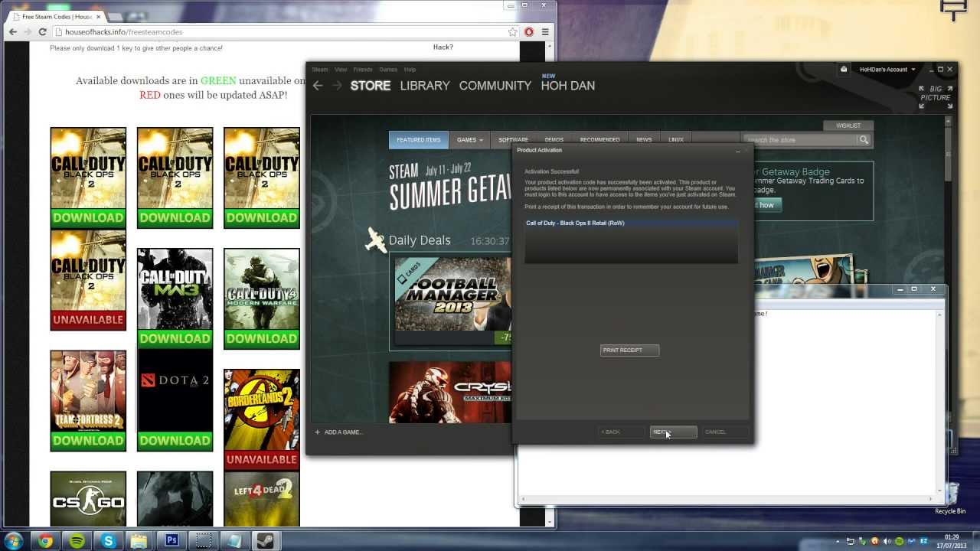Click the red extension icon in Chrome toolbar
The height and width of the screenshot is (551, 980).
tap(528, 32)
